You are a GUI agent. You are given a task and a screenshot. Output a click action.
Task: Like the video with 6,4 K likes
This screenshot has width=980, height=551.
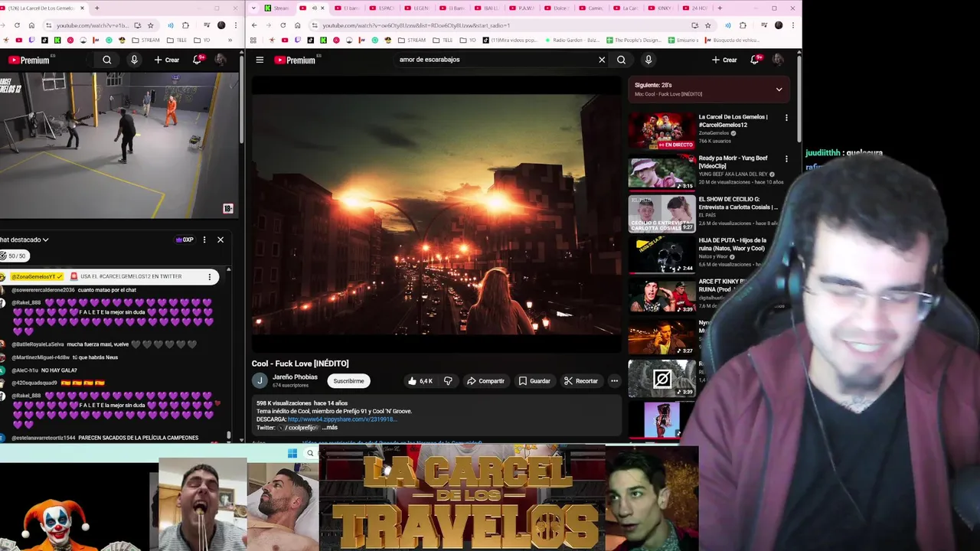[x=420, y=381]
